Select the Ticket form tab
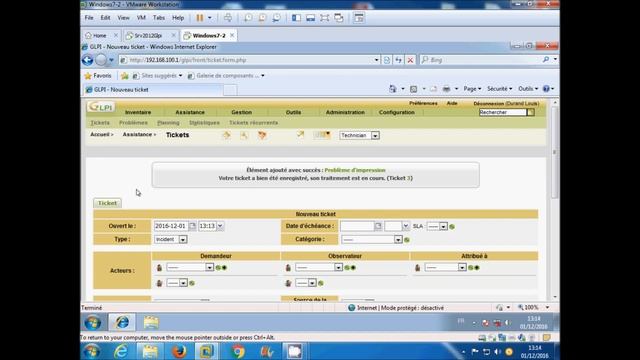The image size is (640, 360). tap(107, 203)
